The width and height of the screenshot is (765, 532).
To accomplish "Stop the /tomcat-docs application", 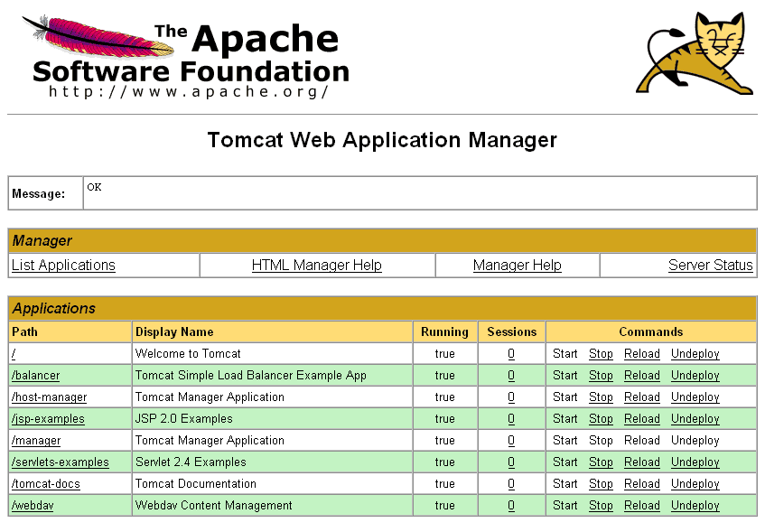I will click(x=601, y=484).
